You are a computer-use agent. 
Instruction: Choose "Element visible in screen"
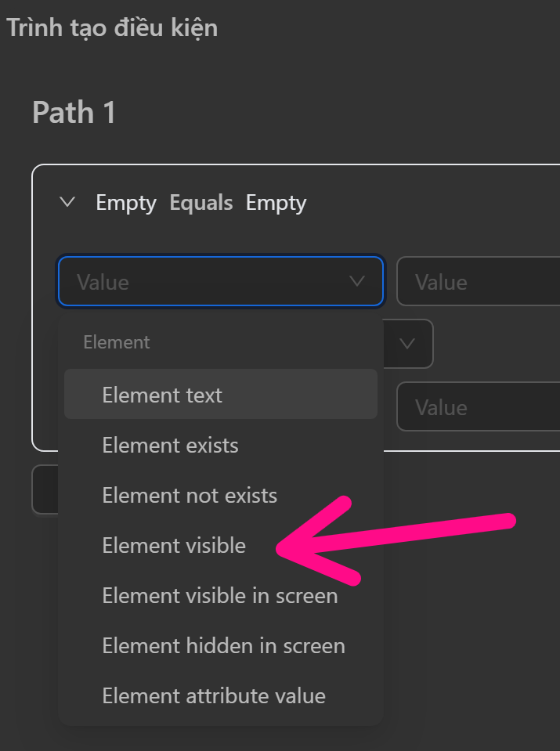point(219,596)
